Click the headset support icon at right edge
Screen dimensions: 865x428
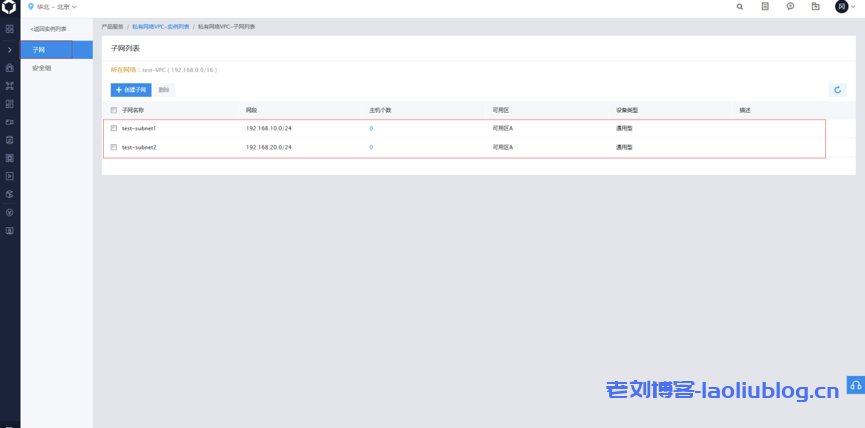(x=855, y=384)
